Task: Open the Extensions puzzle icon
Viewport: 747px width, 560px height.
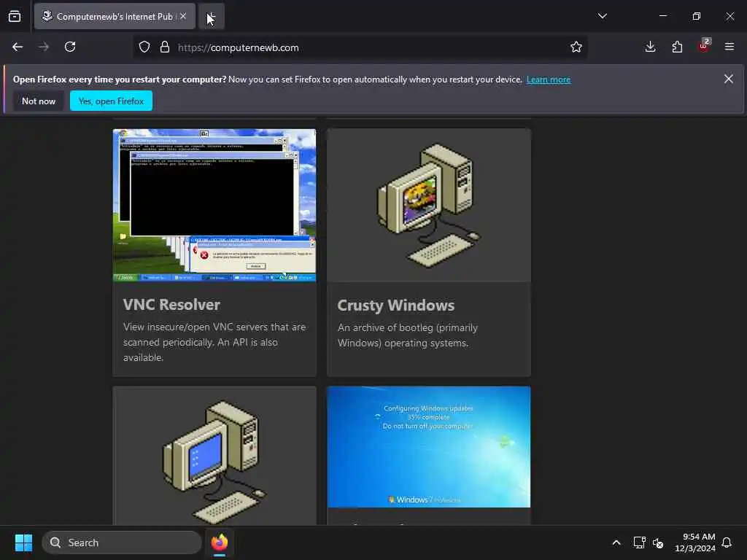Action: coord(677,47)
